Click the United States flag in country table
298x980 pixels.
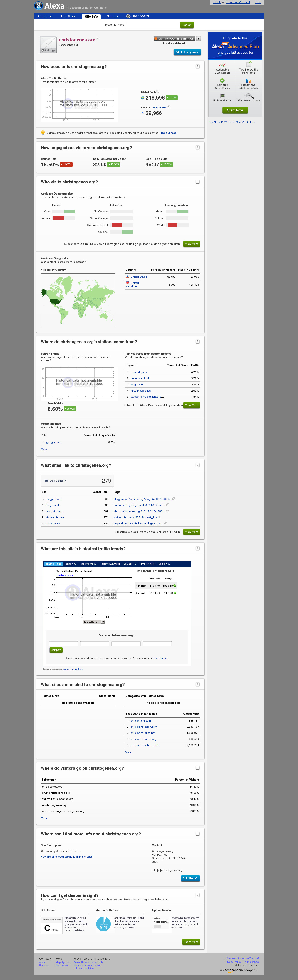pyautogui.click(x=127, y=277)
